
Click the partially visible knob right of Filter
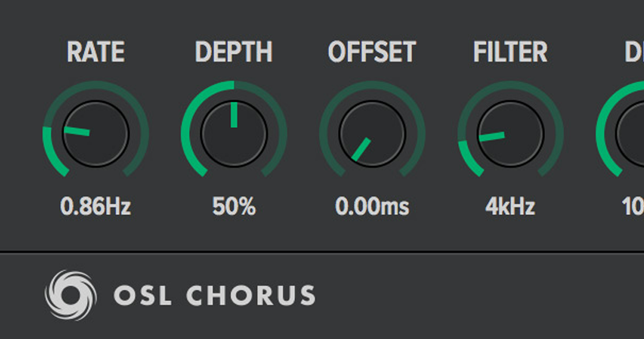[630, 133]
